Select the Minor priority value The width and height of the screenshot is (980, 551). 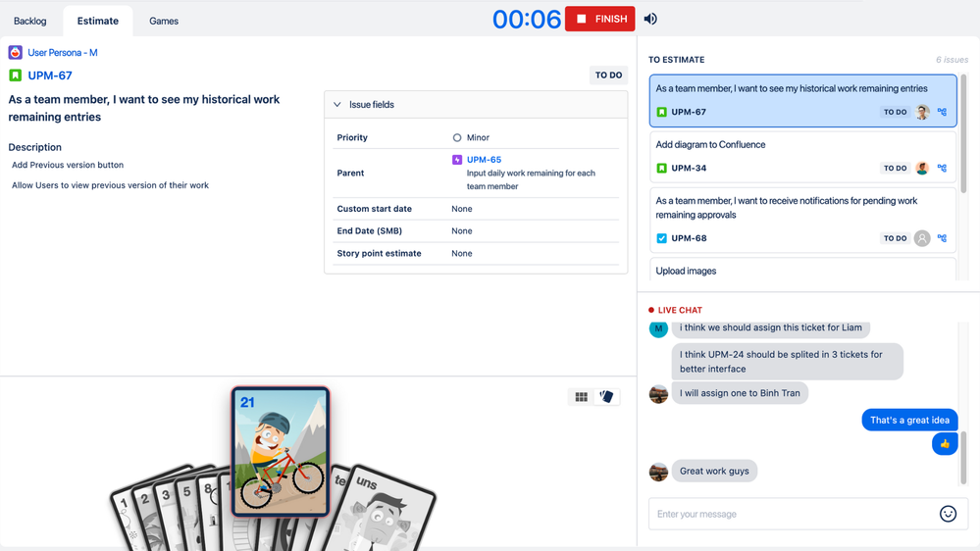tap(471, 137)
